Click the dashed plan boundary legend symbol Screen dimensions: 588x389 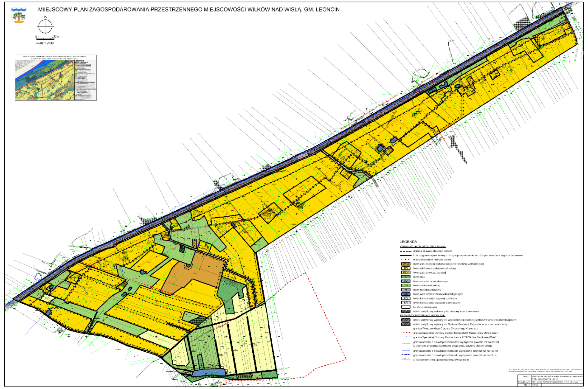(x=405, y=251)
